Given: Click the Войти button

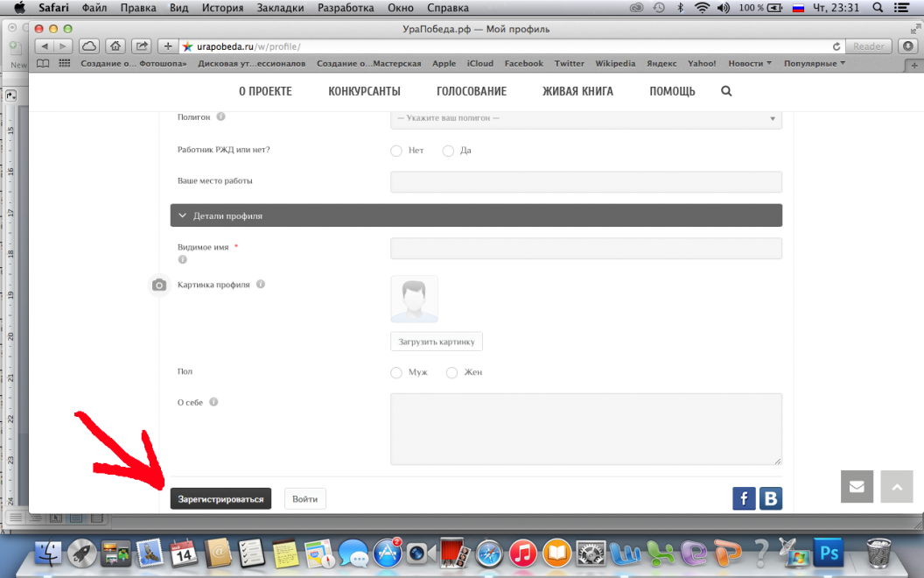Looking at the screenshot, I should (304, 499).
